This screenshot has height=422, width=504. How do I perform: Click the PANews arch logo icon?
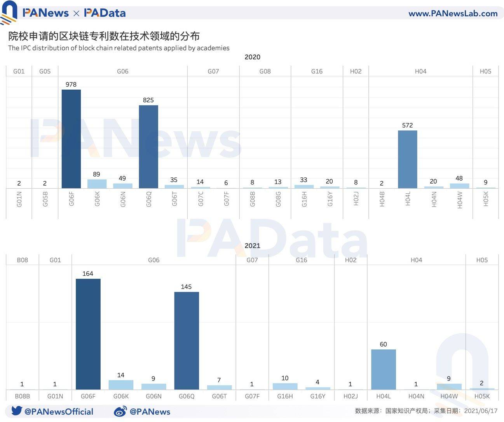[9, 12]
